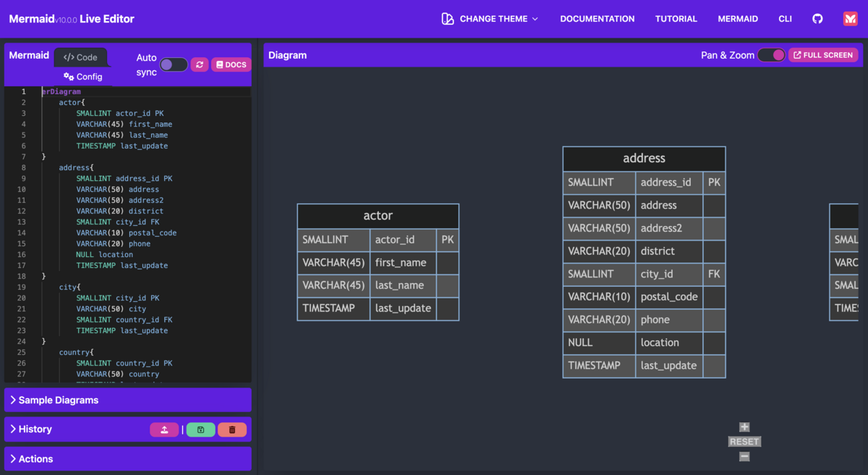868x475 pixels.
Task: Zoom in with the plus icon
Action: pos(744,427)
